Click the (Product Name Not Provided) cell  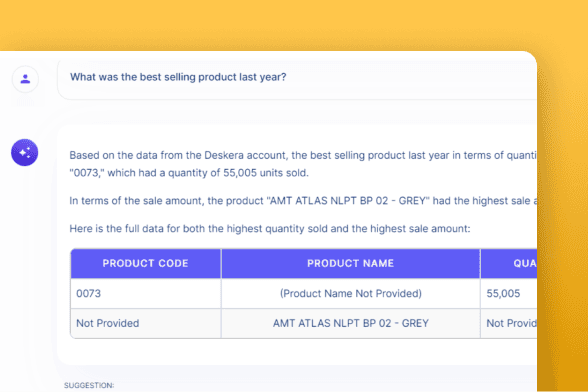(x=351, y=293)
